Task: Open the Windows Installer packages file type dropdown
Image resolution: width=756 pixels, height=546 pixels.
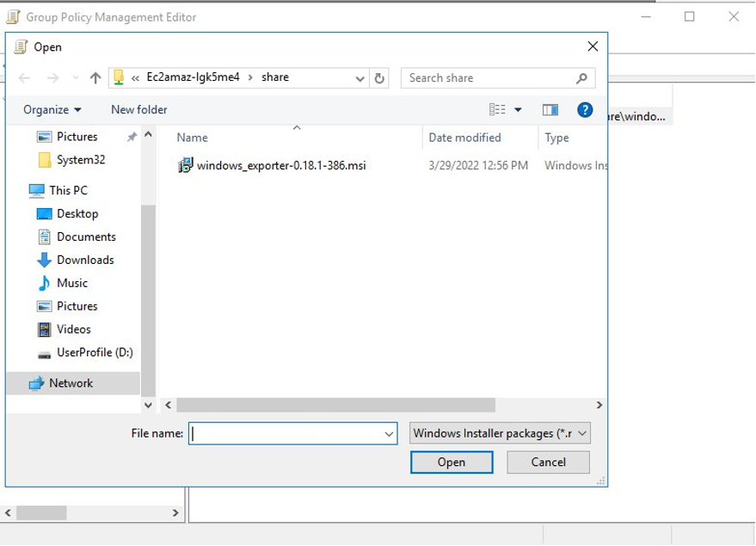Action: 499,433
